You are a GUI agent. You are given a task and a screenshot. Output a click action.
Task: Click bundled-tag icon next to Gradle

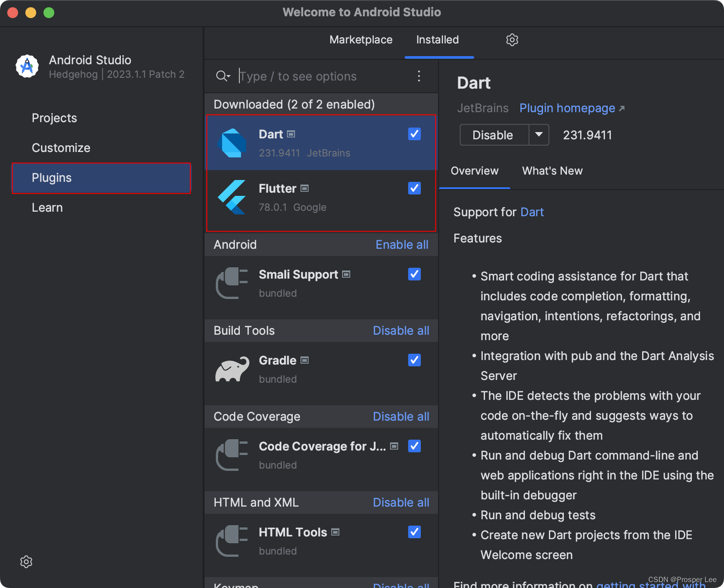click(x=305, y=360)
